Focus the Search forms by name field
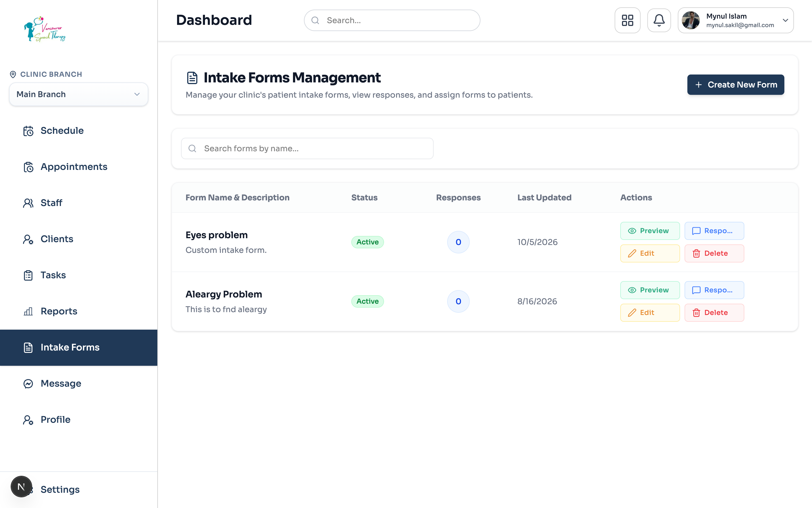The image size is (812, 508). click(307, 148)
